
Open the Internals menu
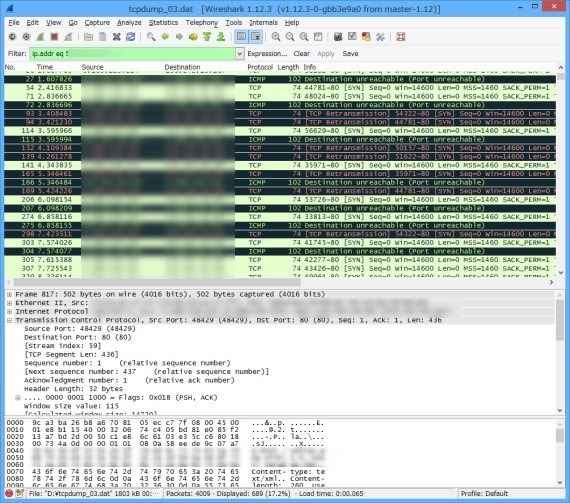(263, 23)
